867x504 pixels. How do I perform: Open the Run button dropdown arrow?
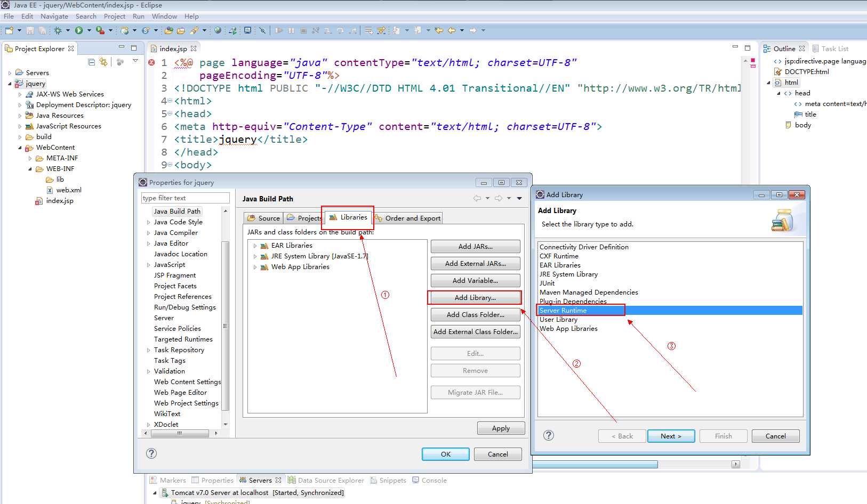(x=89, y=30)
